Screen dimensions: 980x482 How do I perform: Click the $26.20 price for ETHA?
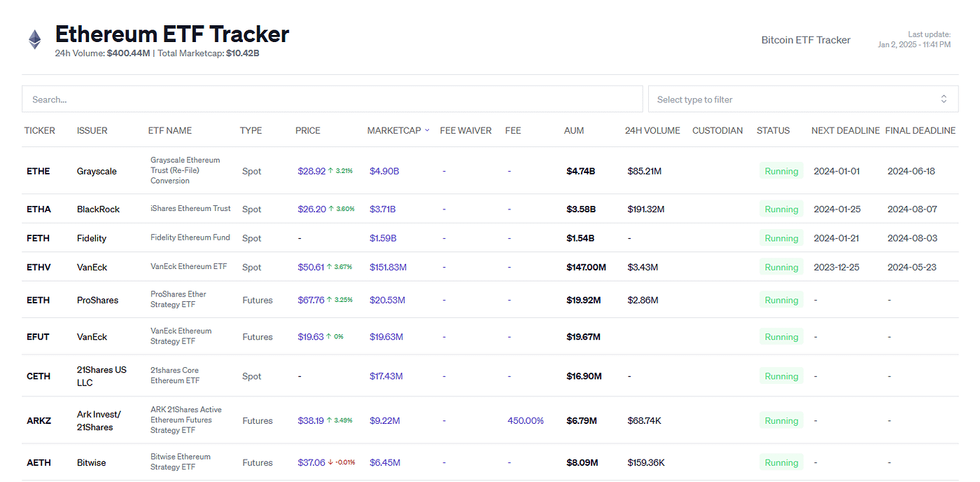[311, 209]
